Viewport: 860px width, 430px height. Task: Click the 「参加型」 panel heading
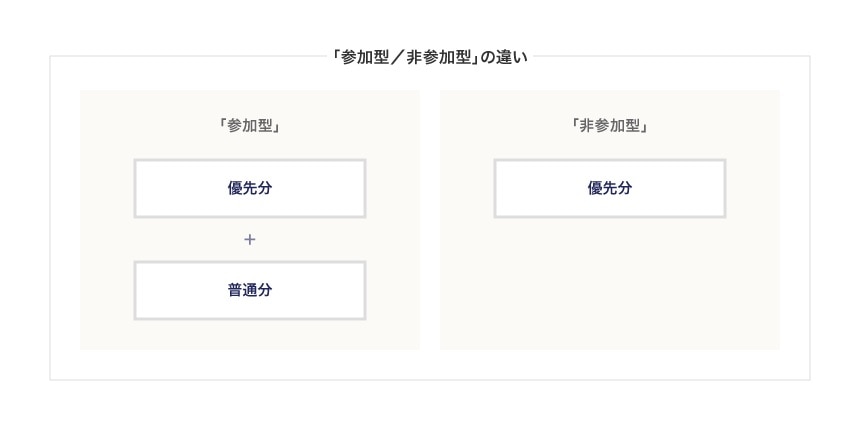(x=249, y=126)
